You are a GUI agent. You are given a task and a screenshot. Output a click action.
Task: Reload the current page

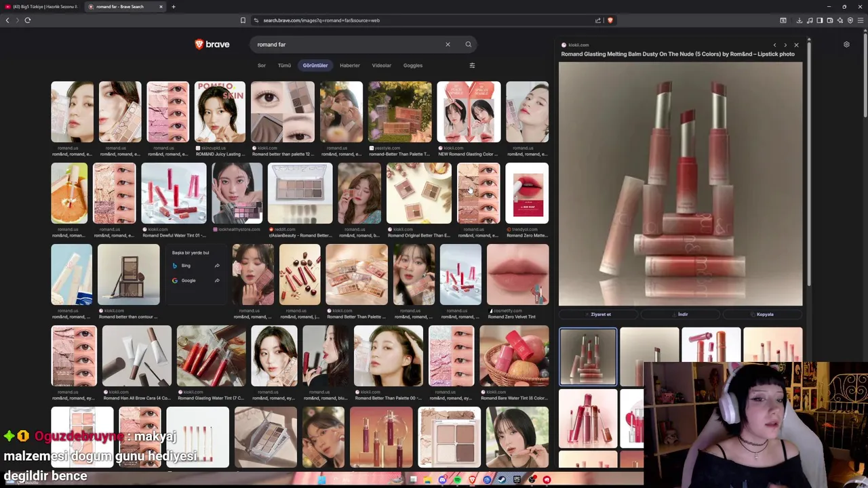pyautogui.click(x=28, y=20)
